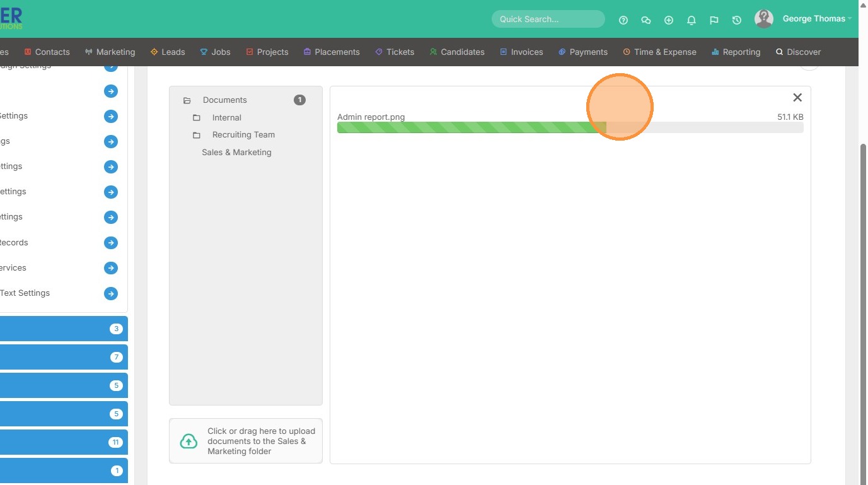Navigate to Jobs
The height and width of the screenshot is (485, 868).
pos(216,52)
